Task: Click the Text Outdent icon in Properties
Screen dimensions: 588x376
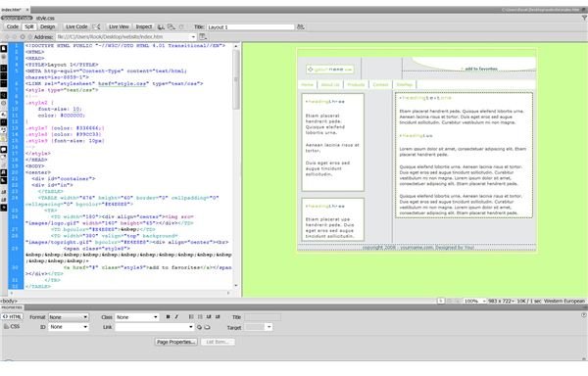Action: pos(209,317)
